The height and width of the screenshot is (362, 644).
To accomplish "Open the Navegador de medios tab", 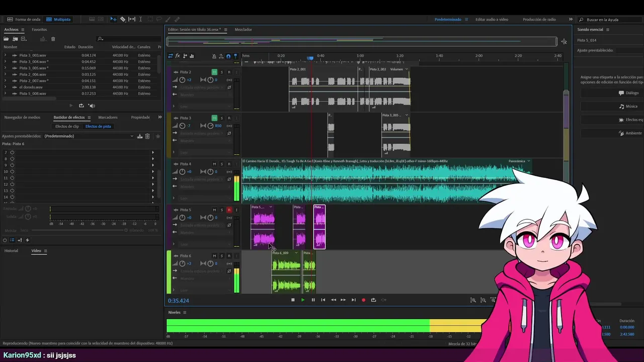I will (x=22, y=117).
